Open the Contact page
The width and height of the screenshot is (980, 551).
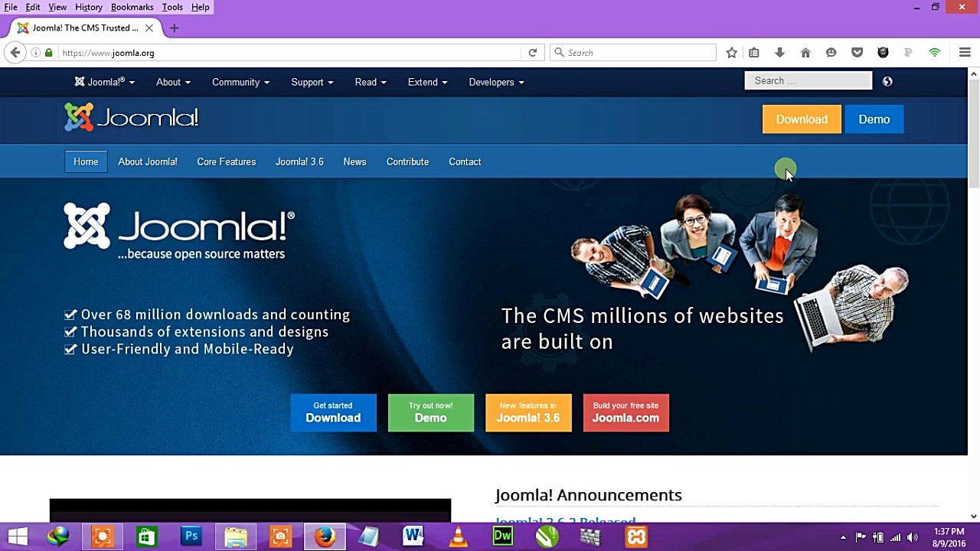[x=465, y=161]
